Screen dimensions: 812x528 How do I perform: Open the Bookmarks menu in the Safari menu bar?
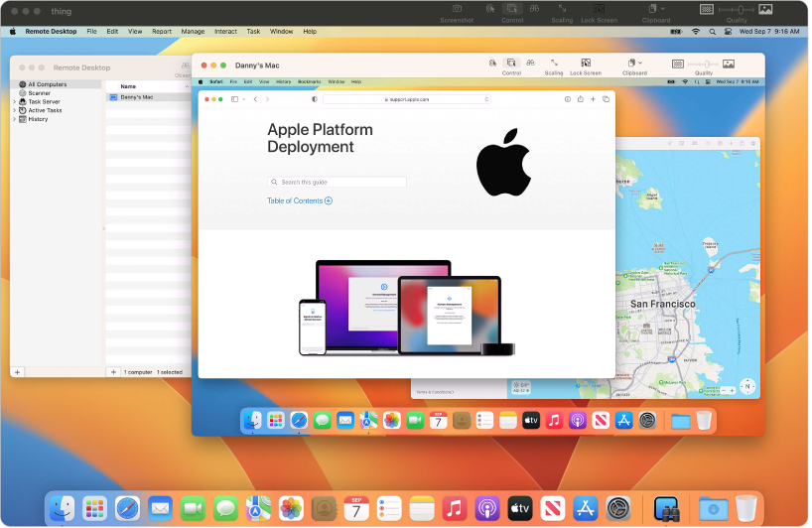click(x=309, y=81)
